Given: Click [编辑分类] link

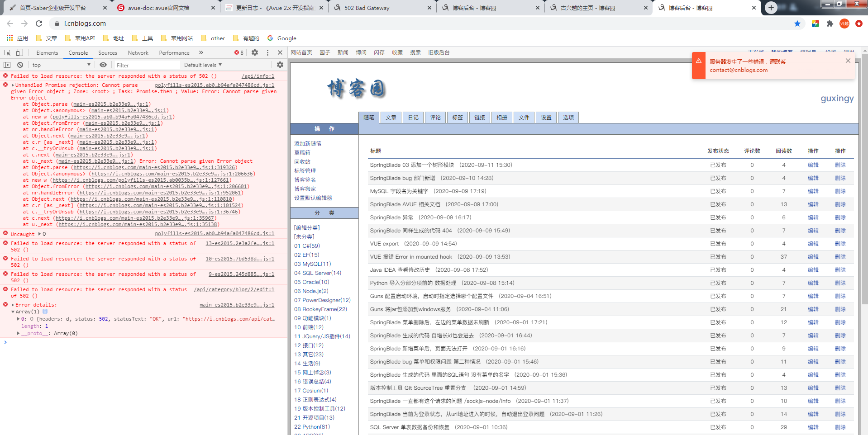Looking at the screenshot, I should click(307, 228).
